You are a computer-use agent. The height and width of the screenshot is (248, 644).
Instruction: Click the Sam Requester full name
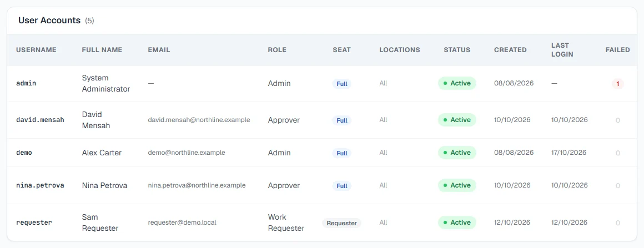100,222
